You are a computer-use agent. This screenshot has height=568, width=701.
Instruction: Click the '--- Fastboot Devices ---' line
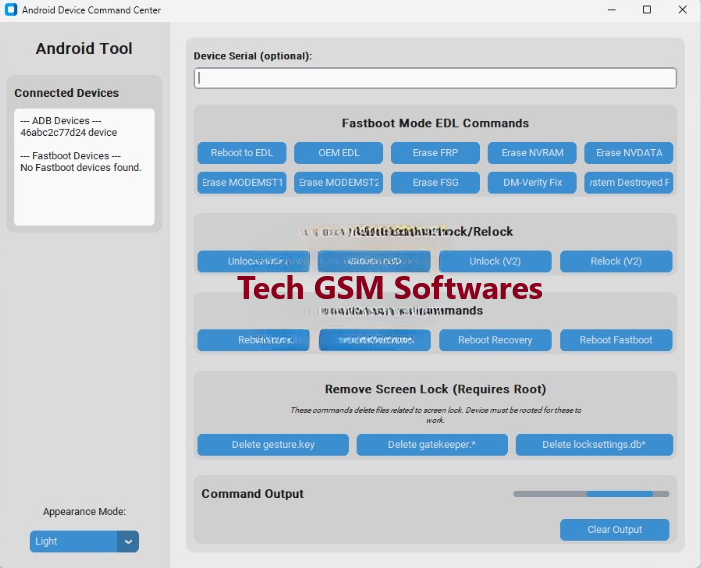70,156
